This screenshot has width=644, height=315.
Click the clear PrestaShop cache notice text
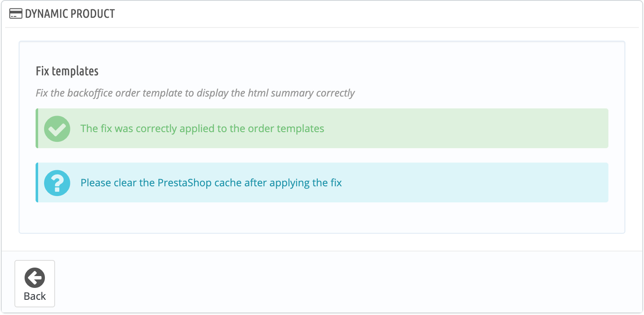point(211,183)
